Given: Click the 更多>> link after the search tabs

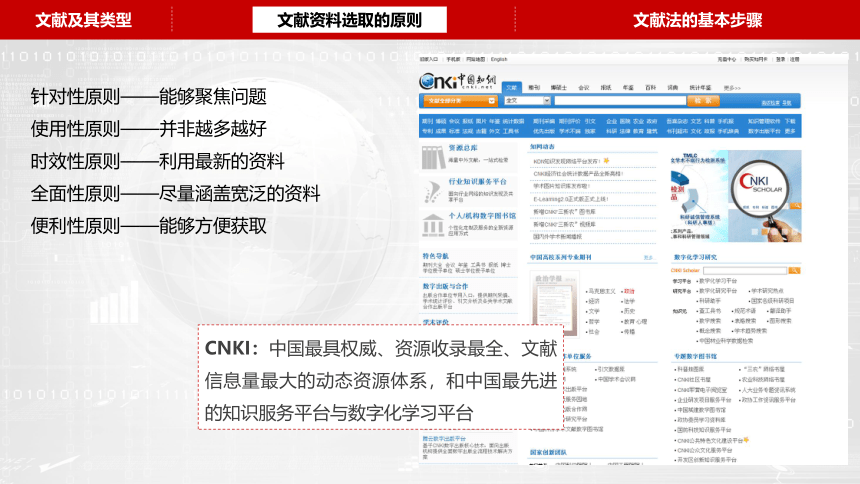Looking at the screenshot, I should [732, 88].
